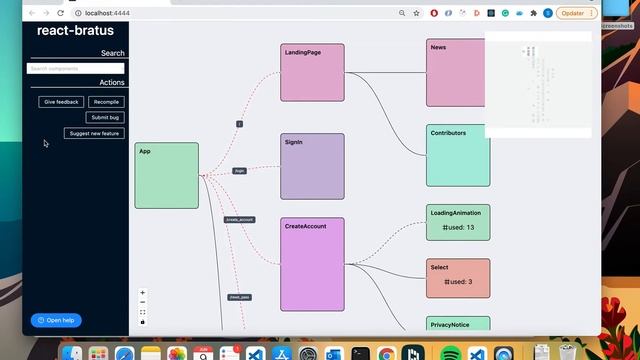Select the App component node

tap(167, 176)
